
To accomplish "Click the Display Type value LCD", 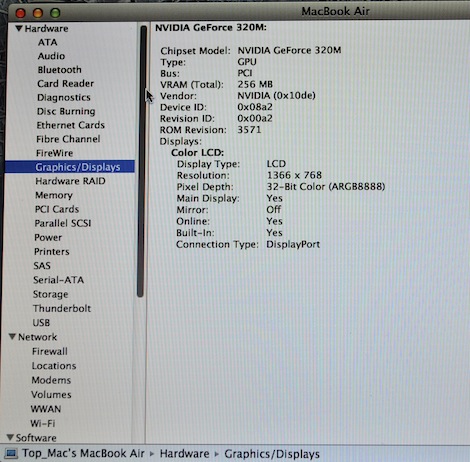I will (x=276, y=164).
